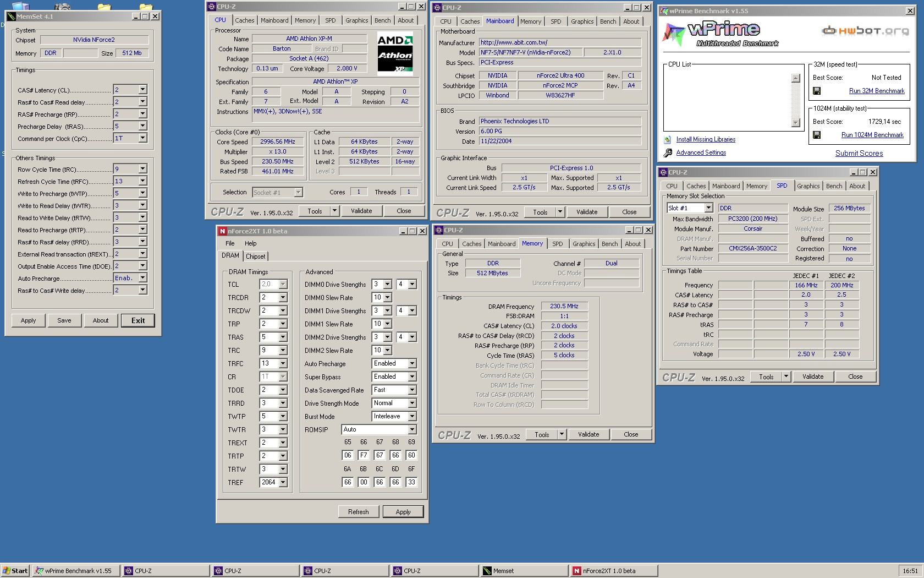The image size is (924, 578).
Task: Open the TREF dropdown in nForce2XT
Action: pos(283,482)
